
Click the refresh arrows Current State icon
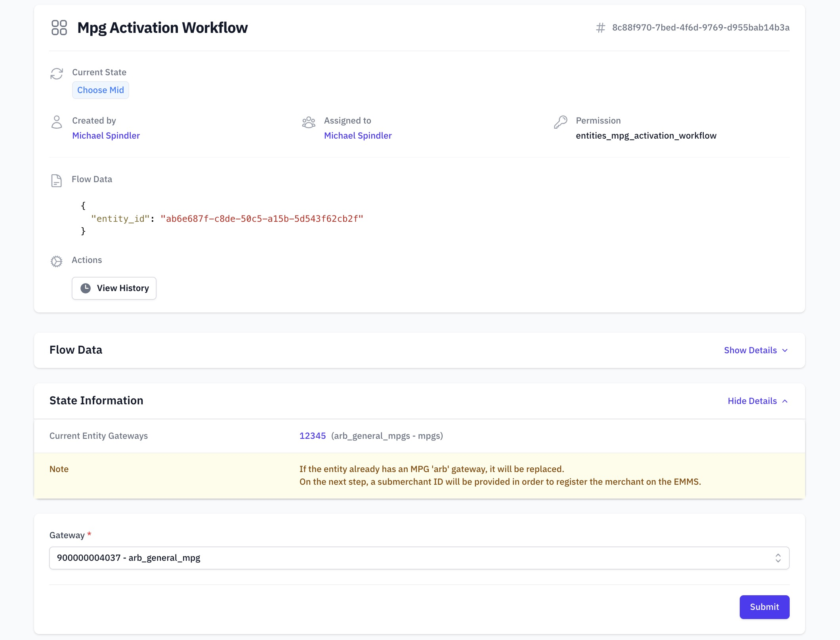point(57,74)
